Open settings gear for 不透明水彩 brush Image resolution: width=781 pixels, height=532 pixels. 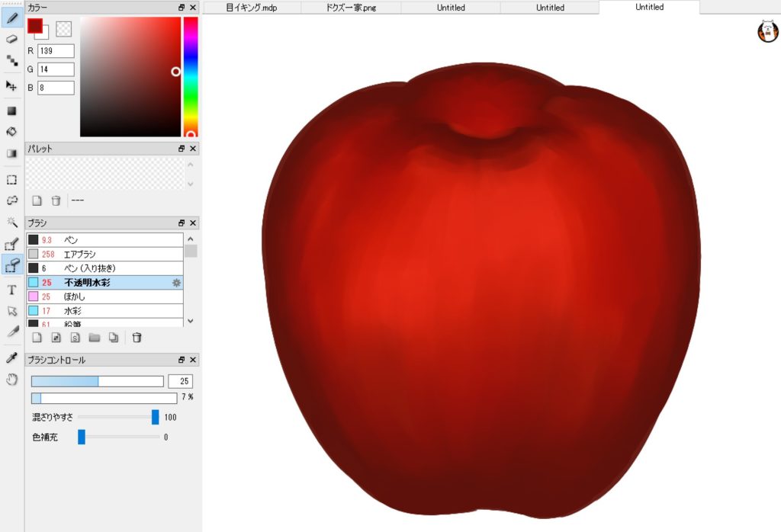(x=176, y=283)
